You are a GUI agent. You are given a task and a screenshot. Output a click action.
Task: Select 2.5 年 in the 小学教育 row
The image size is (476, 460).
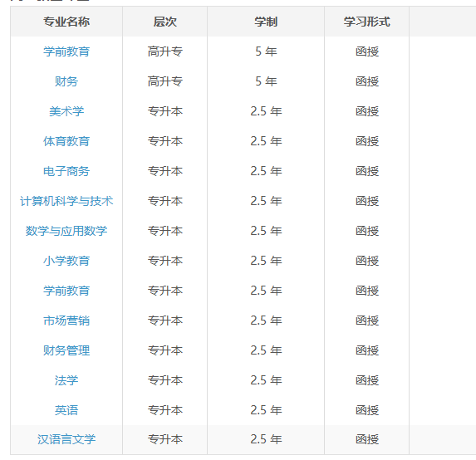266,261
